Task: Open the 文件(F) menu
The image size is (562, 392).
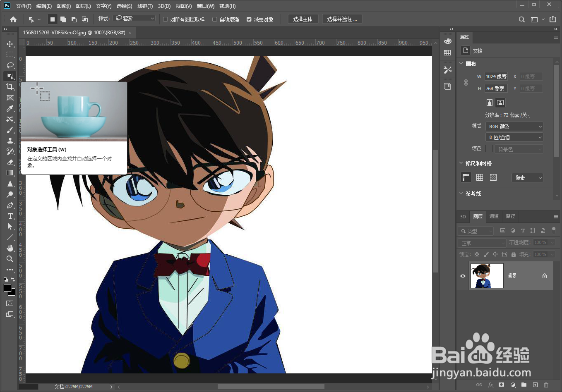Action: (24, 6)
